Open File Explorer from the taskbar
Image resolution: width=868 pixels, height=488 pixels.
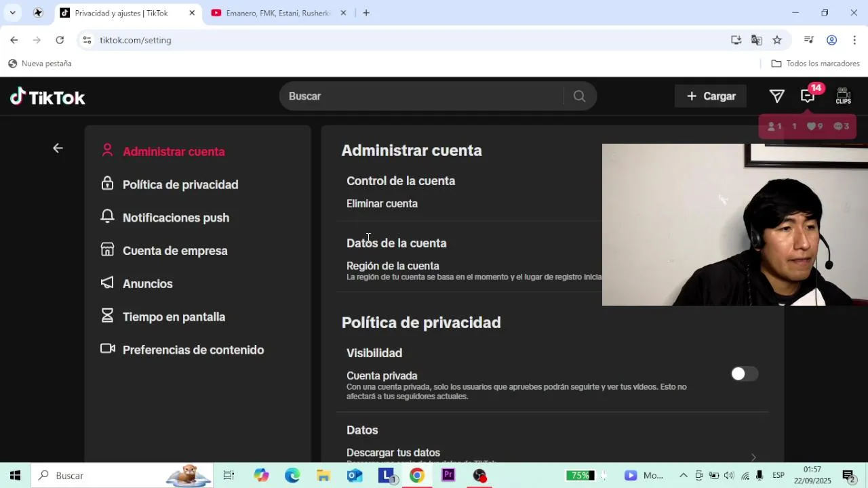tap(323, 475)
